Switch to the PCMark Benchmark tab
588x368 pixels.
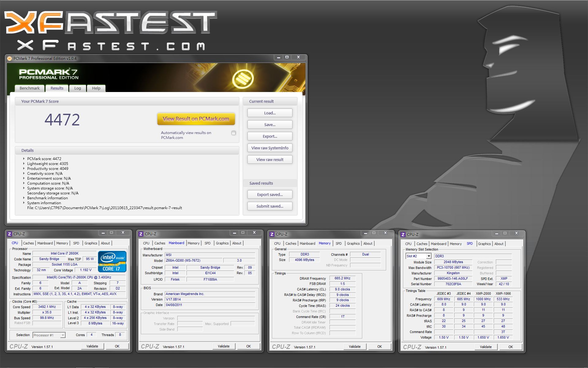point(29,88)
